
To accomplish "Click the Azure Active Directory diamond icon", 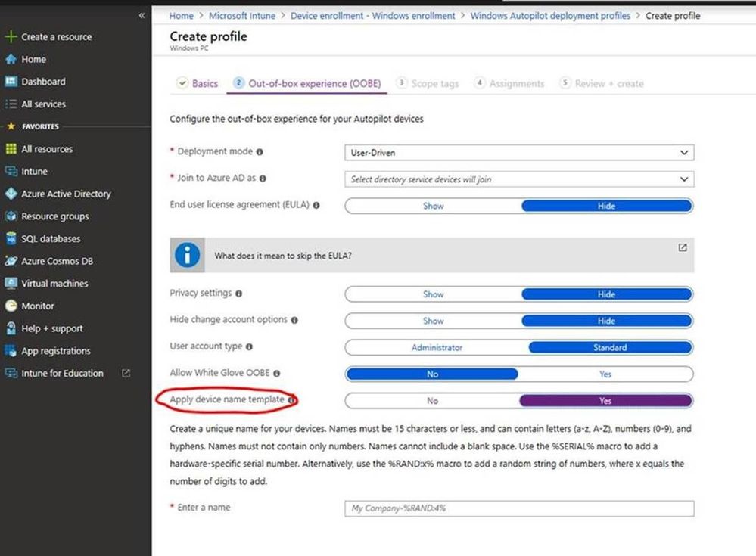I will pos(11,194).
